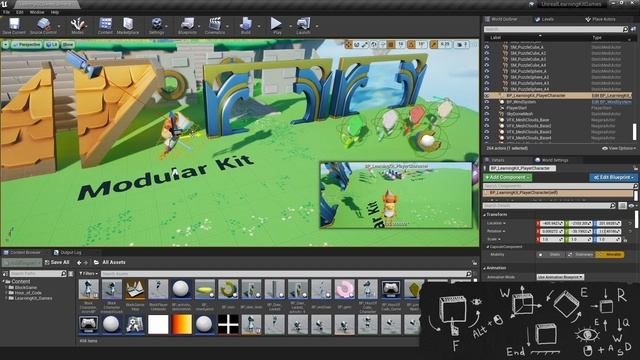Toggle visibility of BP_LearningKit_PlayerCharacter row
640x360 pixels.
click(x=487, y=96)
